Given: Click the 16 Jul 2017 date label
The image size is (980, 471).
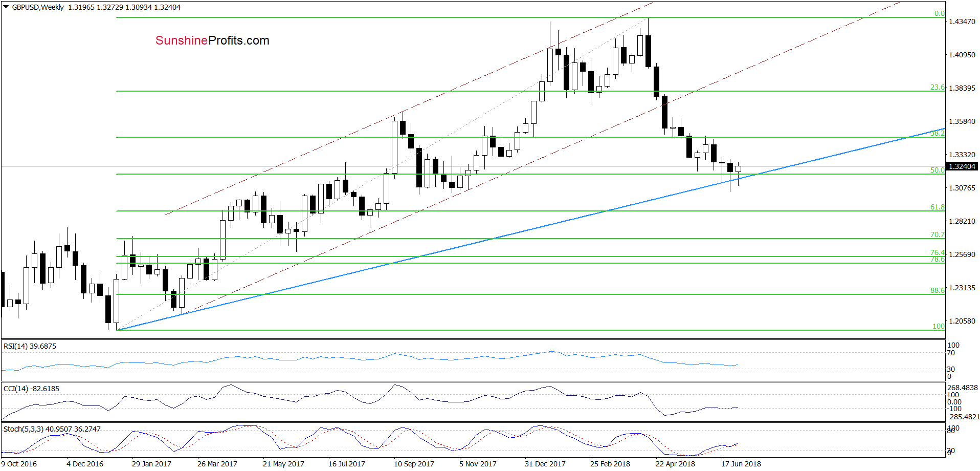Looking at the screenshot, I should tap(347, 464).
